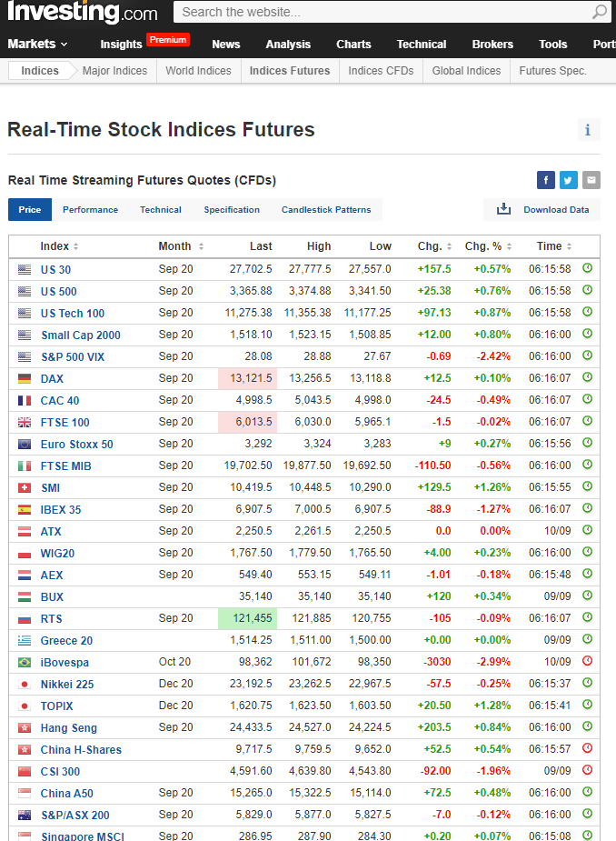Click the Germany flag beside DAX
The image size is (616, 841).
click(25, 378)
